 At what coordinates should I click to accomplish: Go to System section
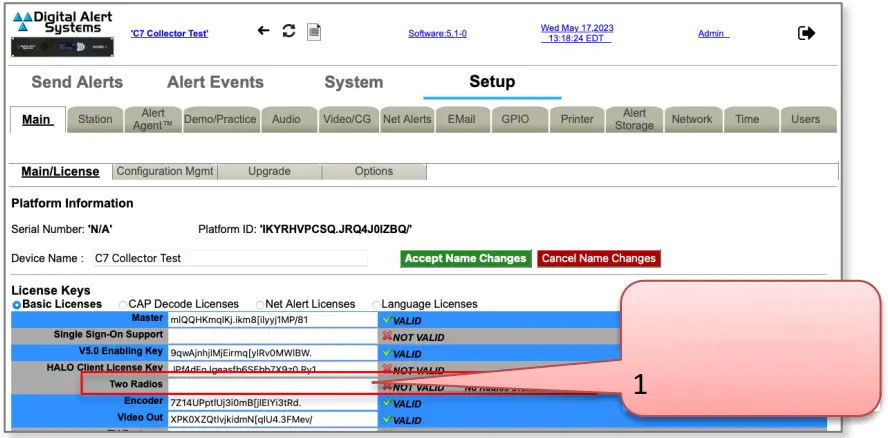(353, 82)
